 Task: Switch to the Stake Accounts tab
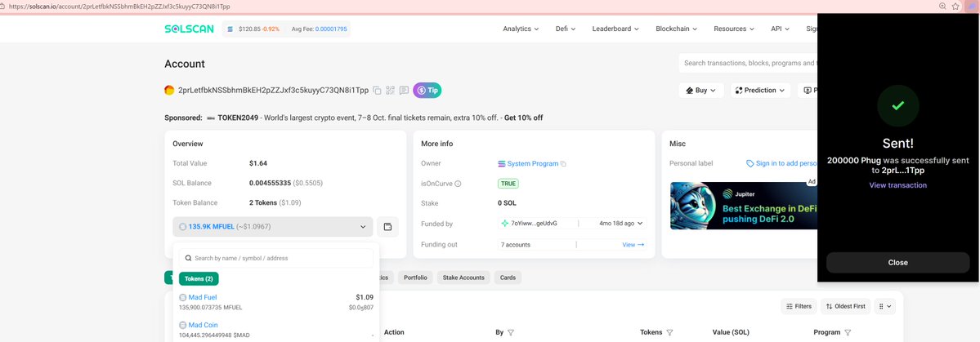[x=463, y=278]
